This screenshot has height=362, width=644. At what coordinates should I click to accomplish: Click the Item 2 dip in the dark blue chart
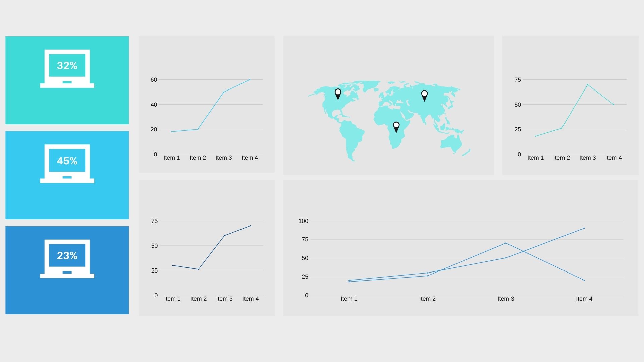(x=198, y=269)
